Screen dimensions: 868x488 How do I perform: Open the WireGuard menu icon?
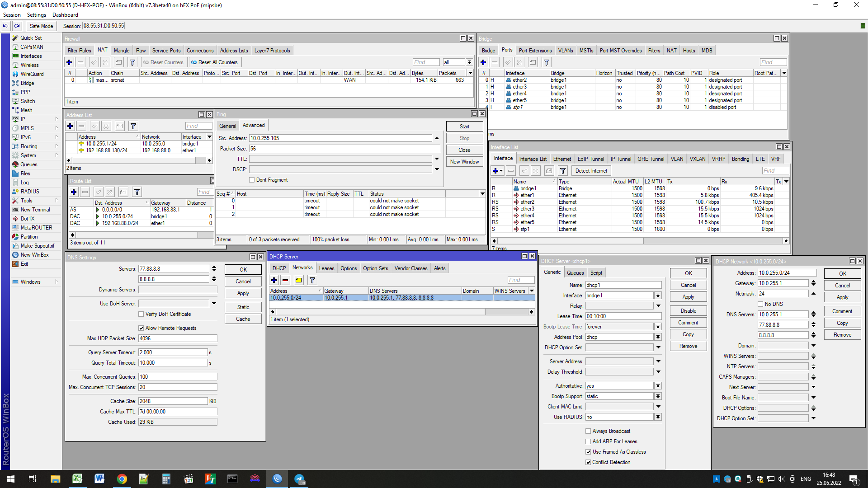(16, 74)
